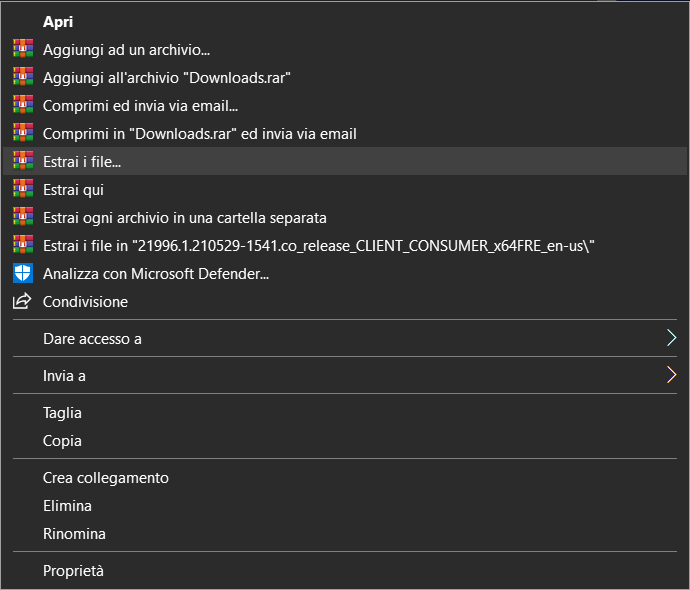Select "Apri" from the context menu
The height and width of the screenshot is (590, 690).
coord(58,21)
